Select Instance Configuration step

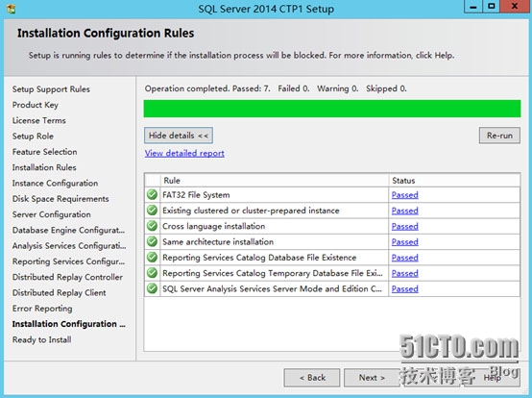[56, 183]
